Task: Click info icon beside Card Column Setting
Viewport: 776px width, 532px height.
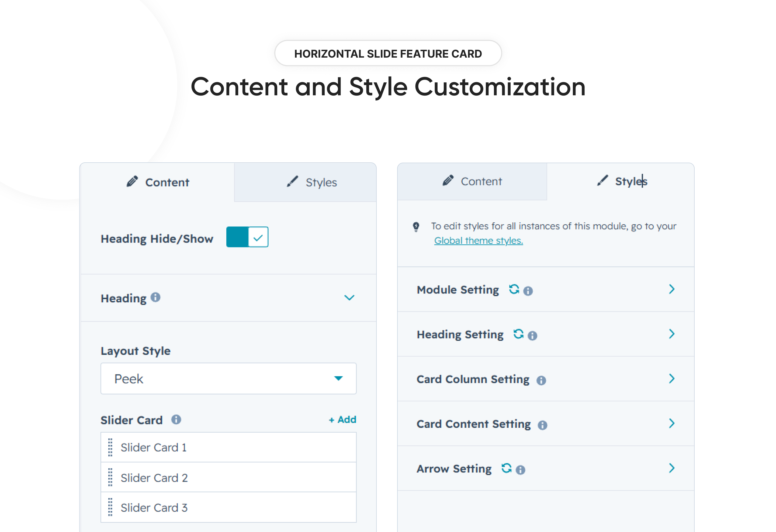Action: click(x=541, y=380)
